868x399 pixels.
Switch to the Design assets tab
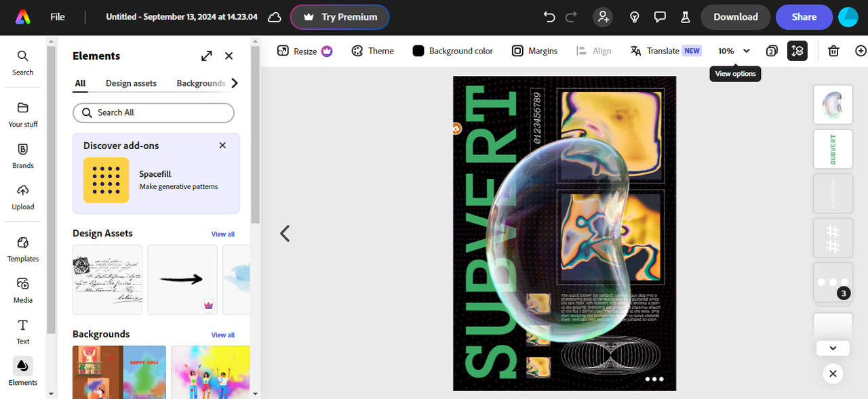(131, 83)
